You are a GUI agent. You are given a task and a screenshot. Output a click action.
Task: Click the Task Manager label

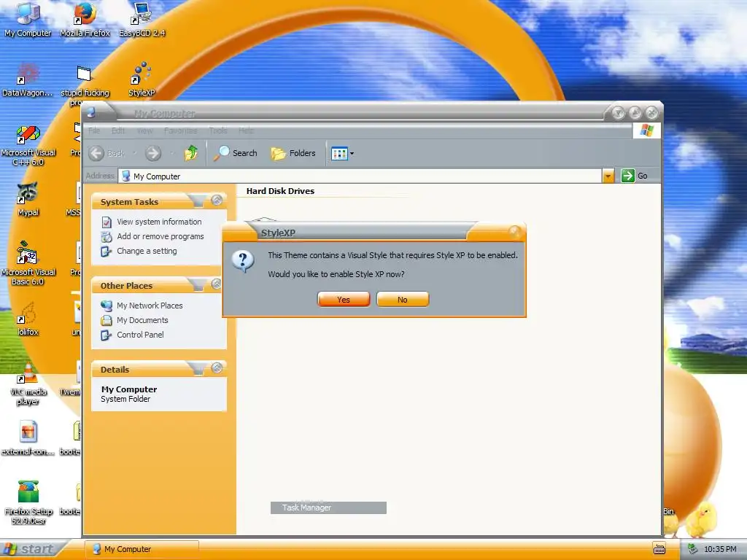click(x=306, y=507)
